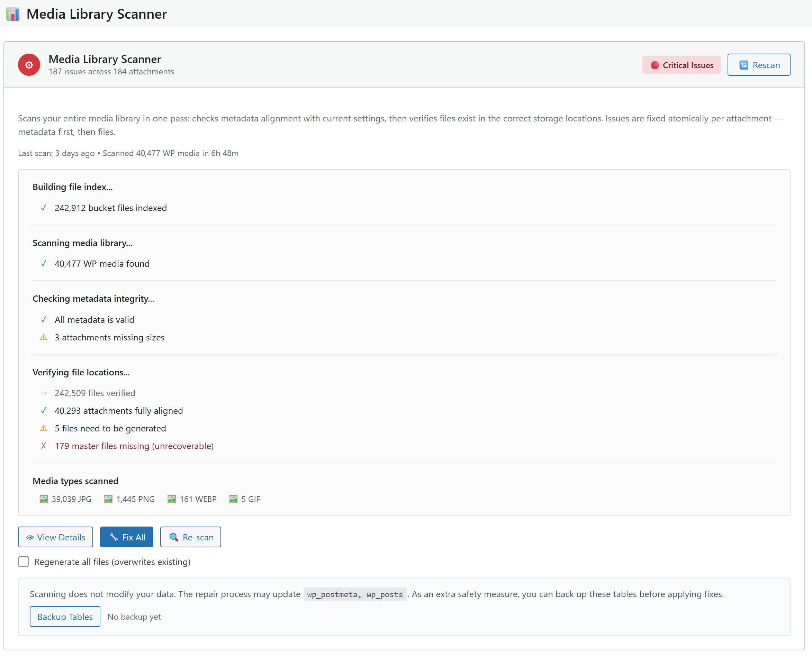The height and width of the screenshot is (657, 812).
Task: Click 'Checking metadata integrity...' heading
Action: 93,299
